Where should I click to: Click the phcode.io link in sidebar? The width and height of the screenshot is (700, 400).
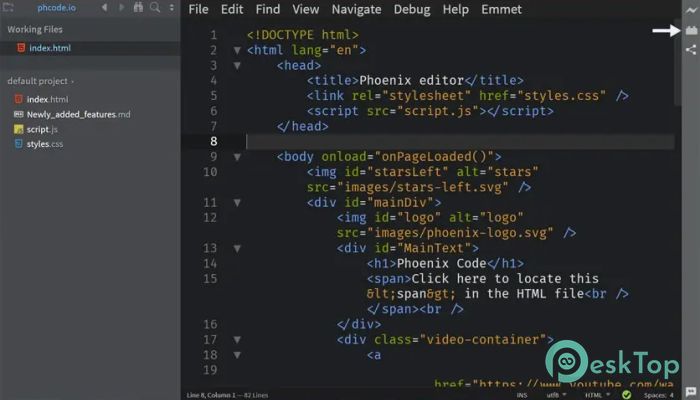56,8
